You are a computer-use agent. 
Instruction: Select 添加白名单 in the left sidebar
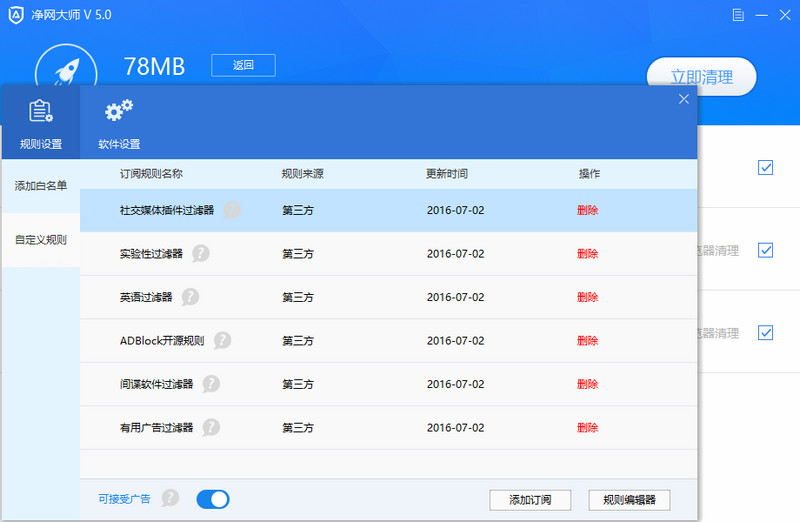41,186
